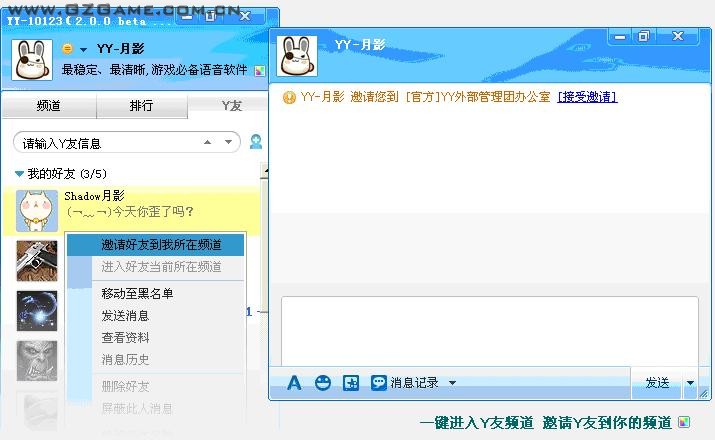
Task: Switch to the Y友 tab
Action: tap(232, 106)
